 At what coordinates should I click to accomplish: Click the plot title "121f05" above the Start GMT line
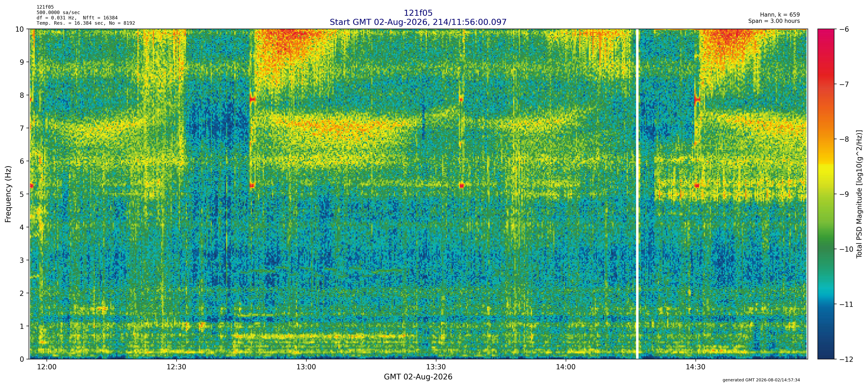[x=418, y=13]
